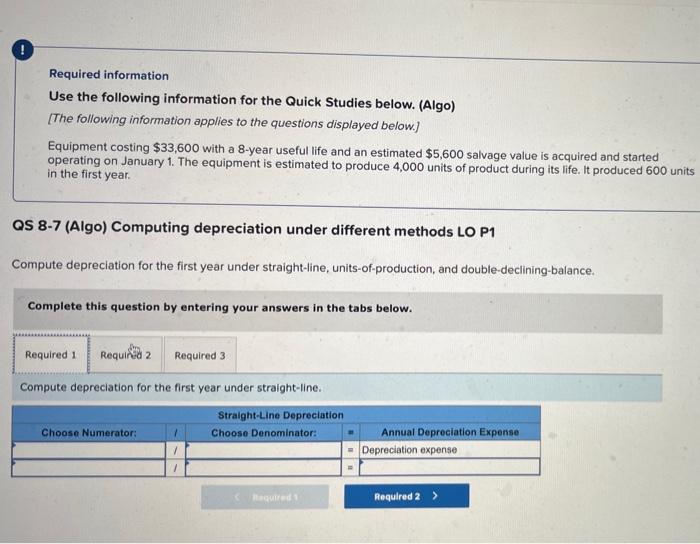Click the Depreciation expense result cell
Image resolution: width=700 pixels, height=544 pixels.
pos(450,449)
